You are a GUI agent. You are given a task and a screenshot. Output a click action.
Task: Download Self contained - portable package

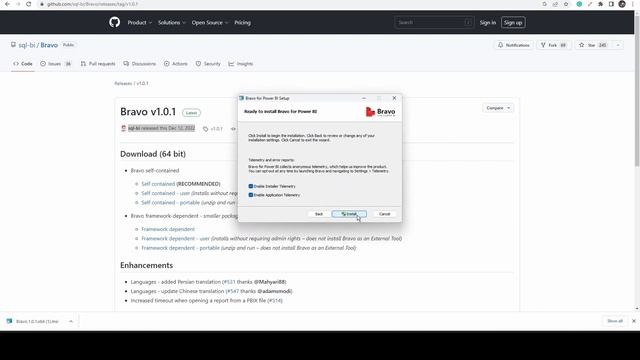point(171,202)
